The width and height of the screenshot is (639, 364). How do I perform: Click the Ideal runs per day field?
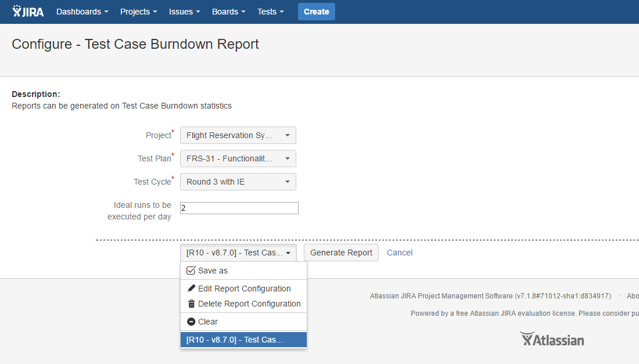pyautogui.click(x=239, y=208)
